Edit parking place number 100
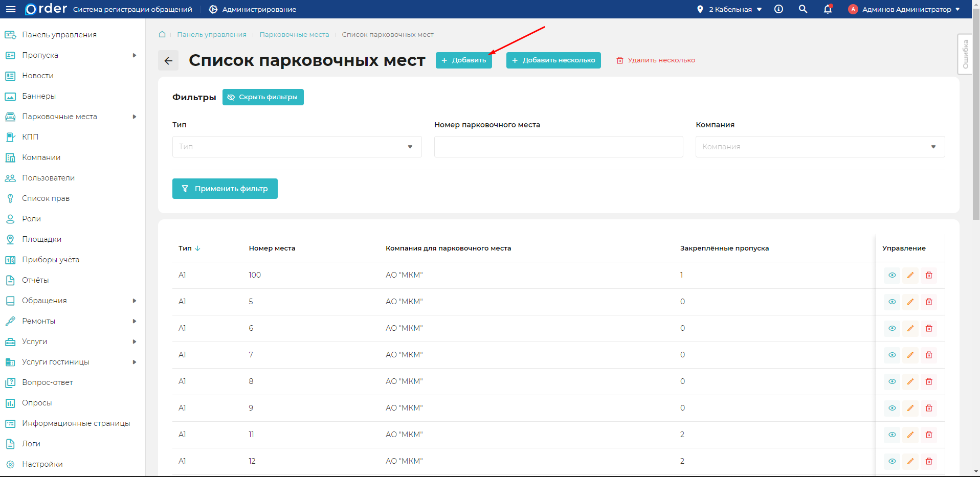The height and width of the screenshot is (477, 980). 910,275
